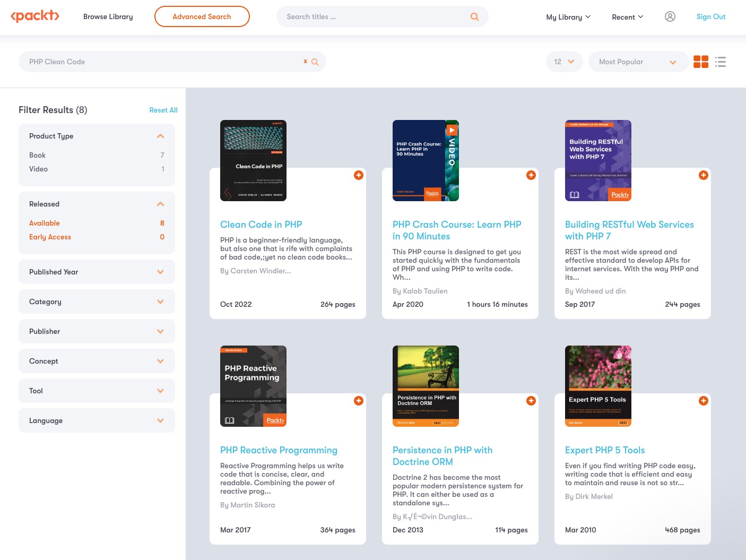Filter results by Book product type
The width and height of the screenshot is (746, 560).
point(97,155)
